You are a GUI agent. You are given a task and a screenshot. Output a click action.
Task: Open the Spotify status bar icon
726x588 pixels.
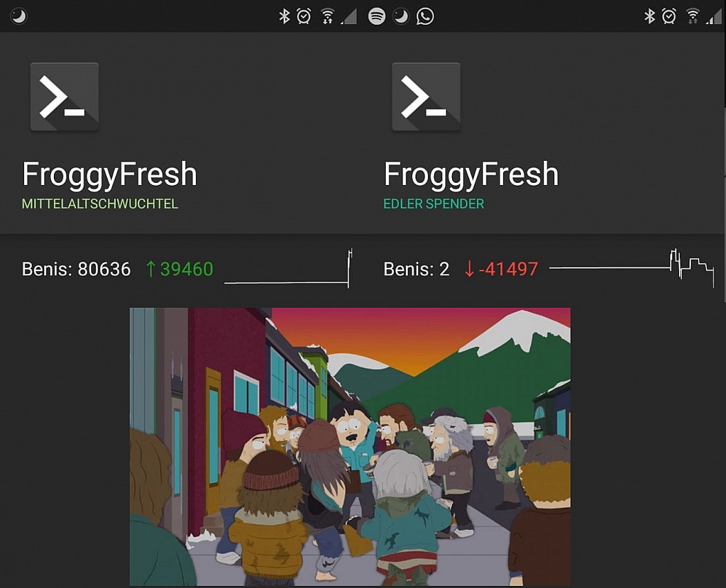point(376,17)
